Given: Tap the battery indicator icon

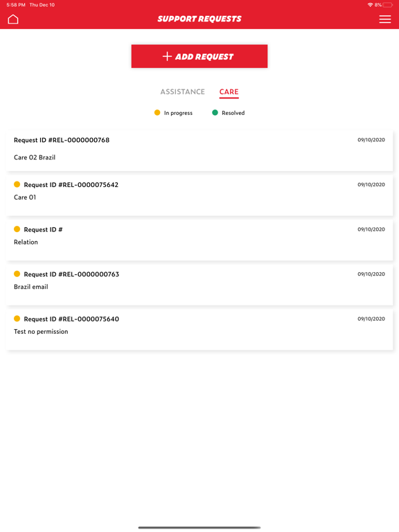Looking at the screenshot, I should [x=387, y=5].
